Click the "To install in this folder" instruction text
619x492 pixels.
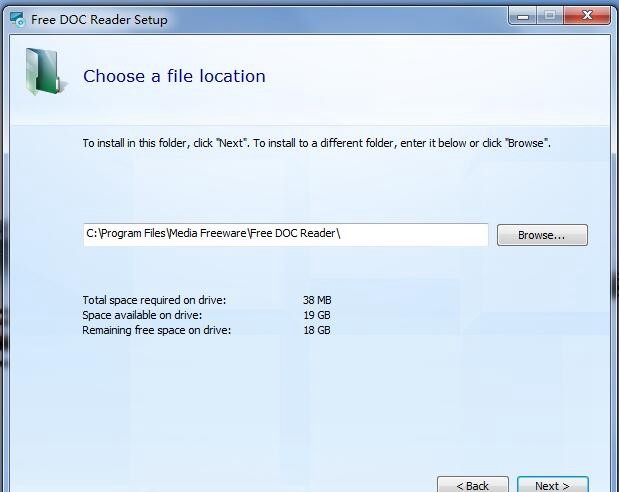point(317,143)
